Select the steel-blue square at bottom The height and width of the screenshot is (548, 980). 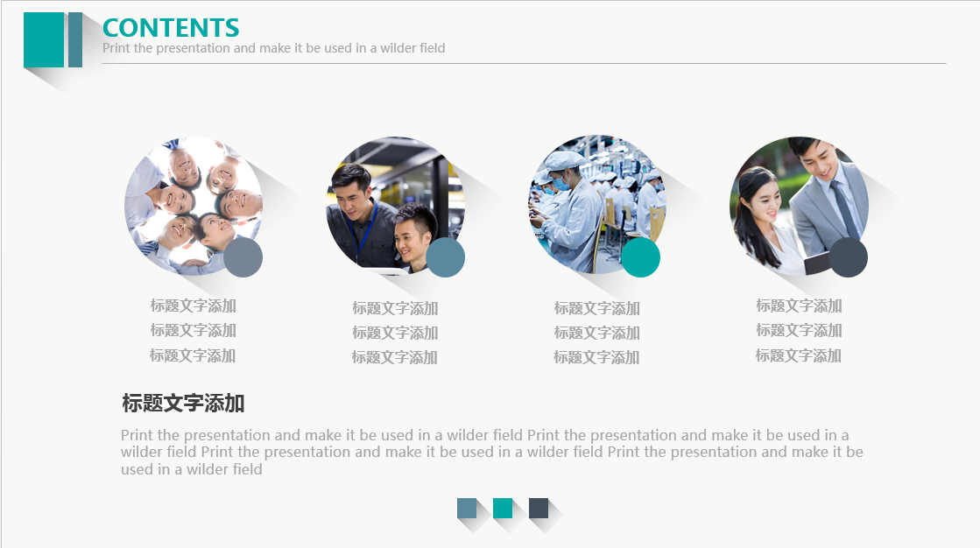pyautogui.click(x=467, y=508)
